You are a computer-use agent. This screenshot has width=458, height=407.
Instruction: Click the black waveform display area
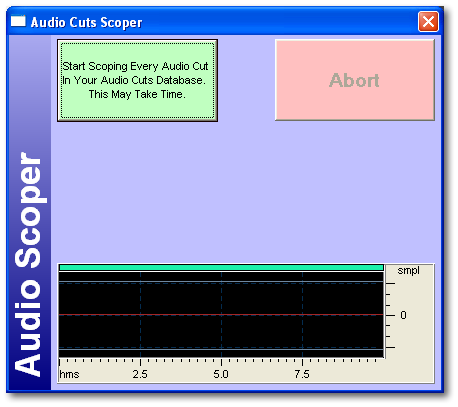click(221, 315)
